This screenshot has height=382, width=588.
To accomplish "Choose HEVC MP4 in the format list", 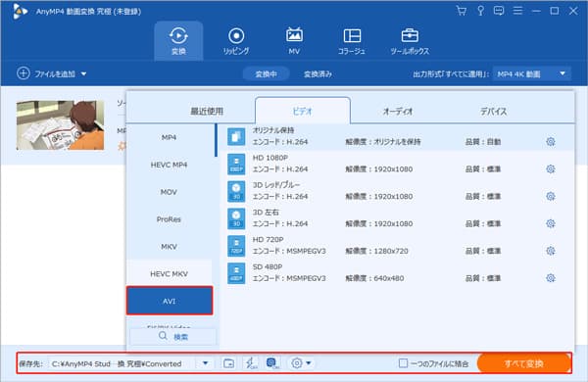I will point(170,165).
